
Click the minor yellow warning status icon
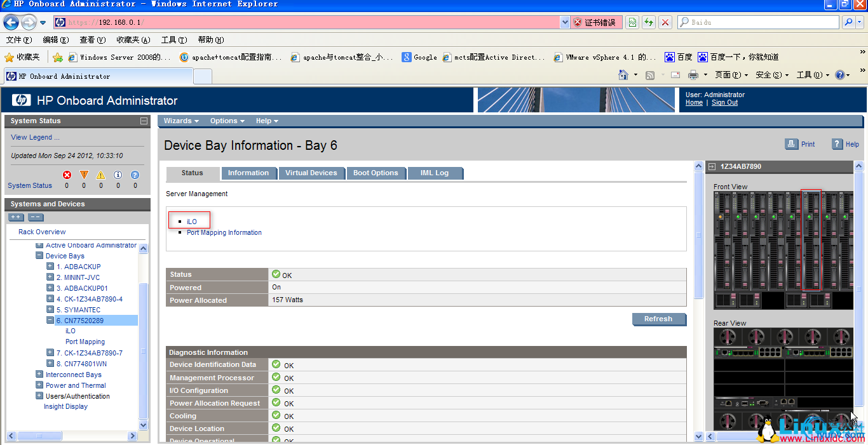[x=100, y=175]
